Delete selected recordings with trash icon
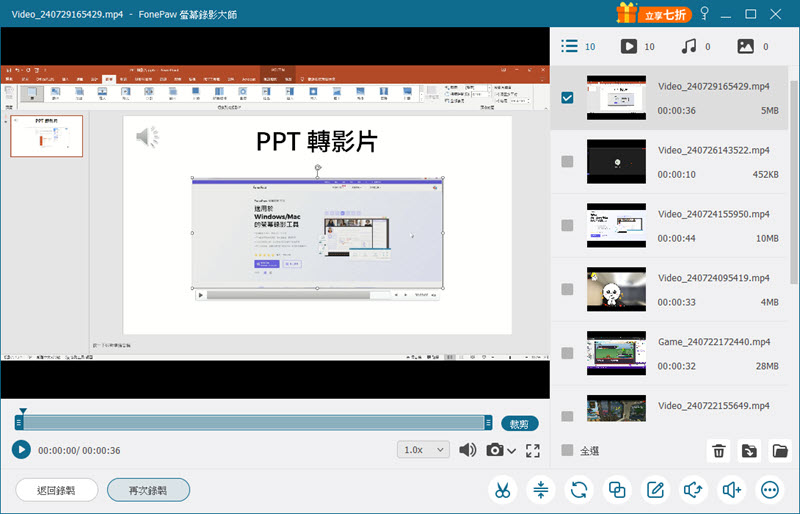Image resolution: width=800 pixels, height=514 pixels. click(718, 451)
